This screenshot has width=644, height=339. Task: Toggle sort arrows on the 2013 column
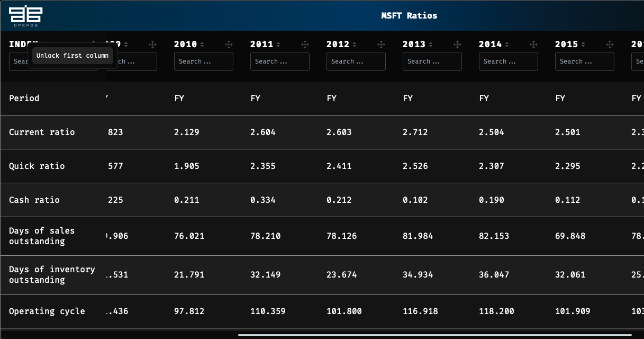[x=431, y=44]
